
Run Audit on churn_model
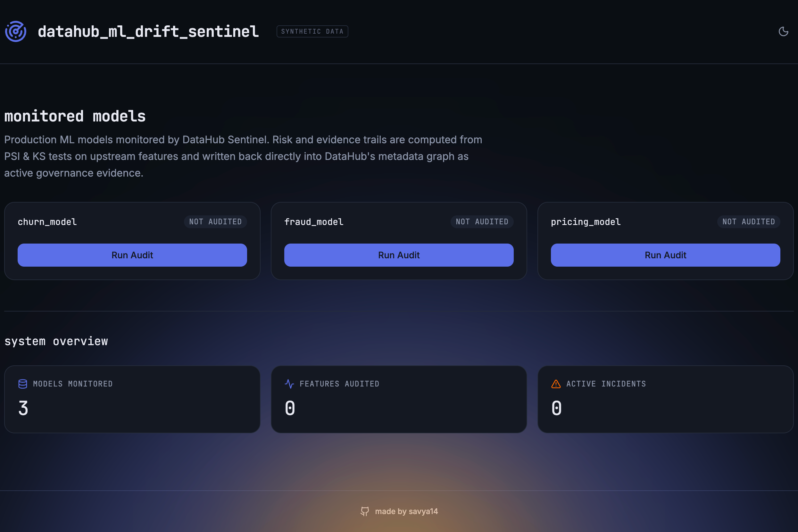coord(132,255)
